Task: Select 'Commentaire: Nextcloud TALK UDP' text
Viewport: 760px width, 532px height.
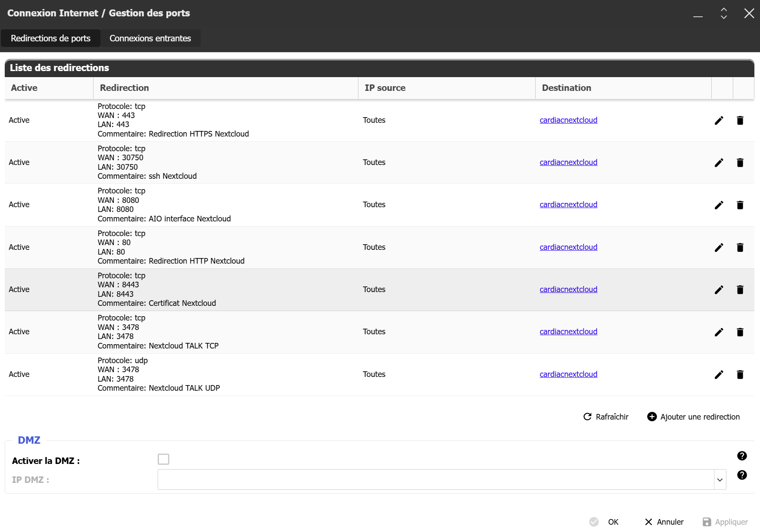Action: coord(159,388)
